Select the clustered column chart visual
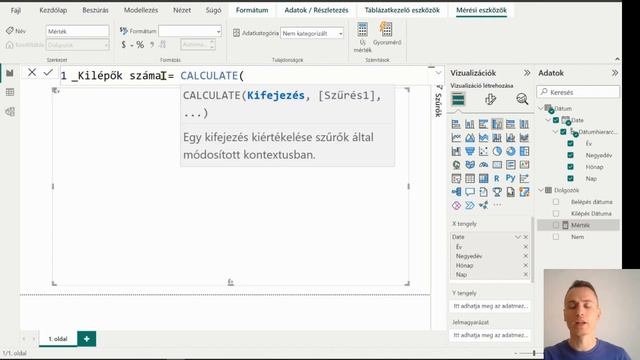Viewport: 640px width, 360px height. [x=497, y=124]
